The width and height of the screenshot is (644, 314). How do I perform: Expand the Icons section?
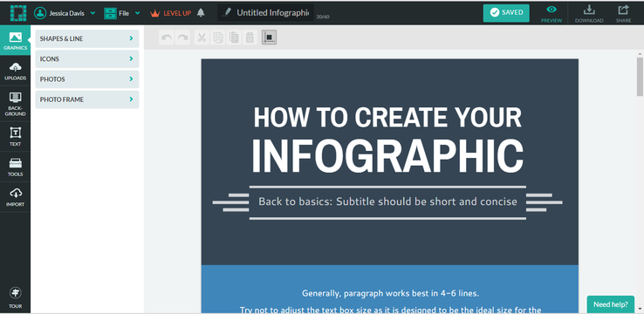coord(87,58)
